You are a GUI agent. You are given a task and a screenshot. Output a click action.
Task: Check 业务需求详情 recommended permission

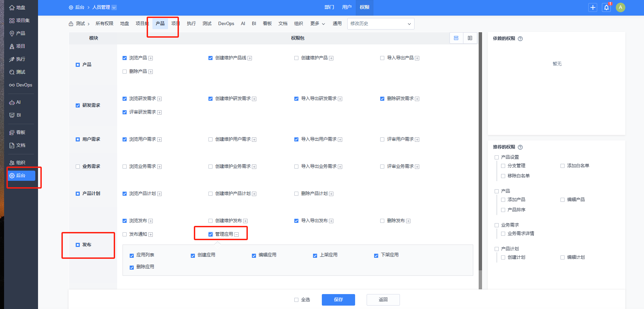503,234
